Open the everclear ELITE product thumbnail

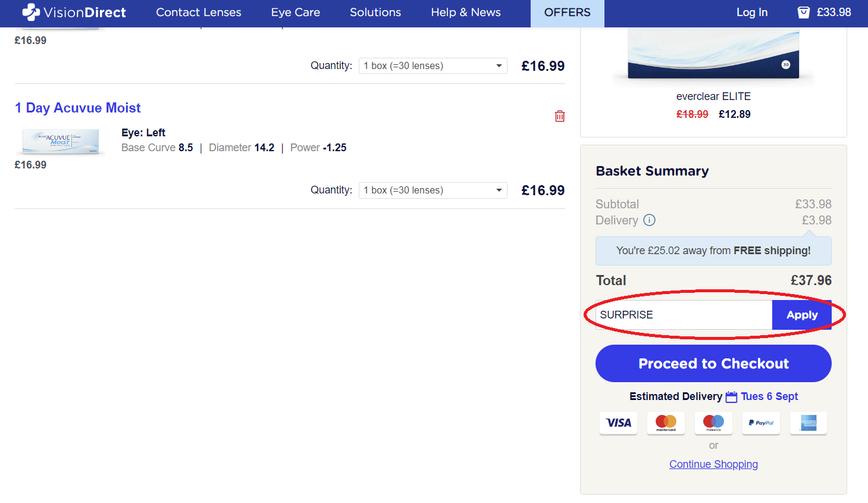pos(713,55)
